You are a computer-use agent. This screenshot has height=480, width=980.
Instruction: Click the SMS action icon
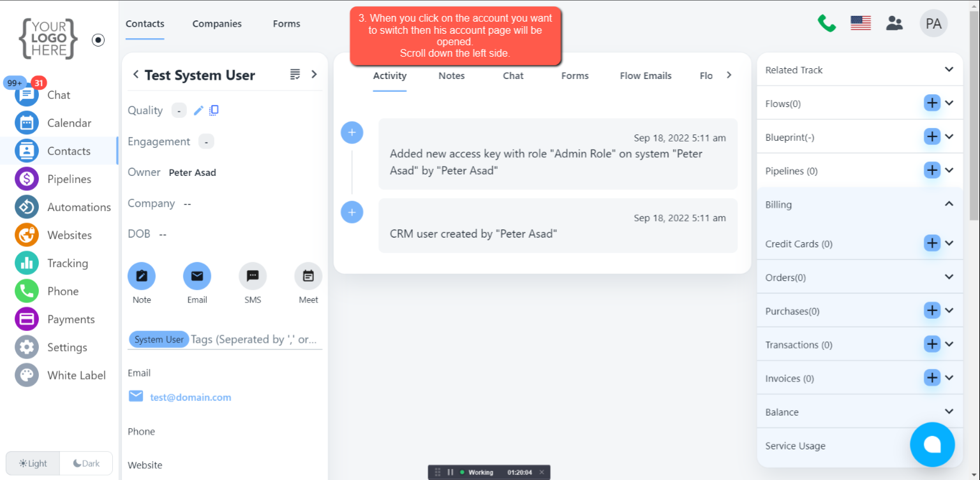coord(253,276)
